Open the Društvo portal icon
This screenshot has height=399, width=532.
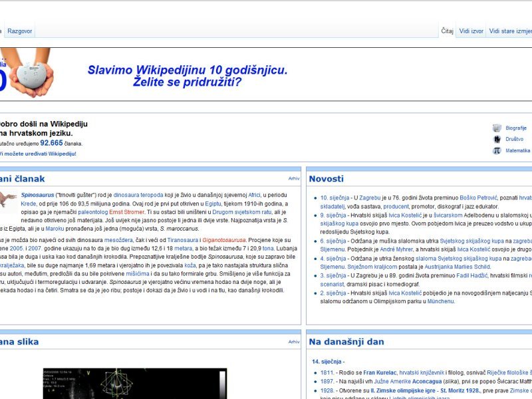tap(497, 140)
